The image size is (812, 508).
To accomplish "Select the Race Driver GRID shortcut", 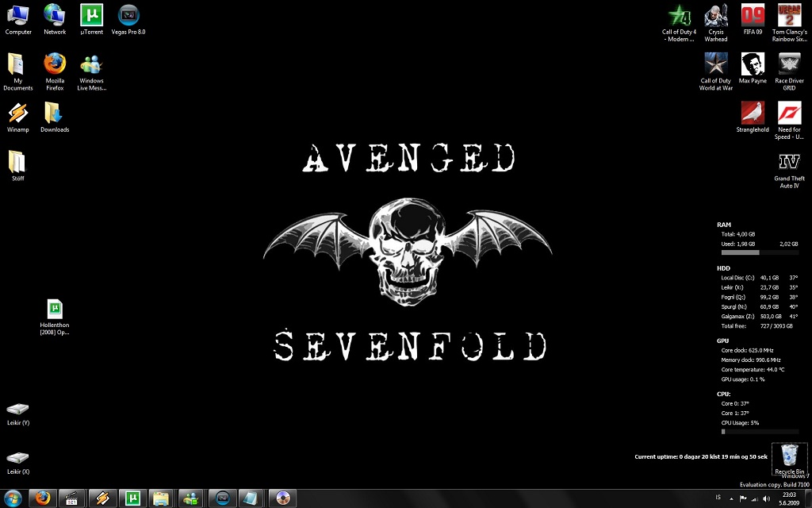I will pos(789,71).
